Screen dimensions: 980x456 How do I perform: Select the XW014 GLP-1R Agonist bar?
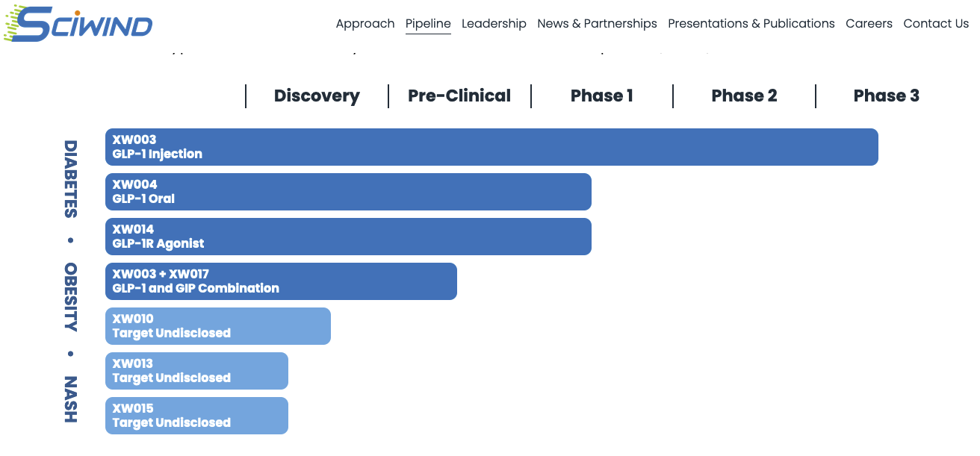tap(348, 237)
